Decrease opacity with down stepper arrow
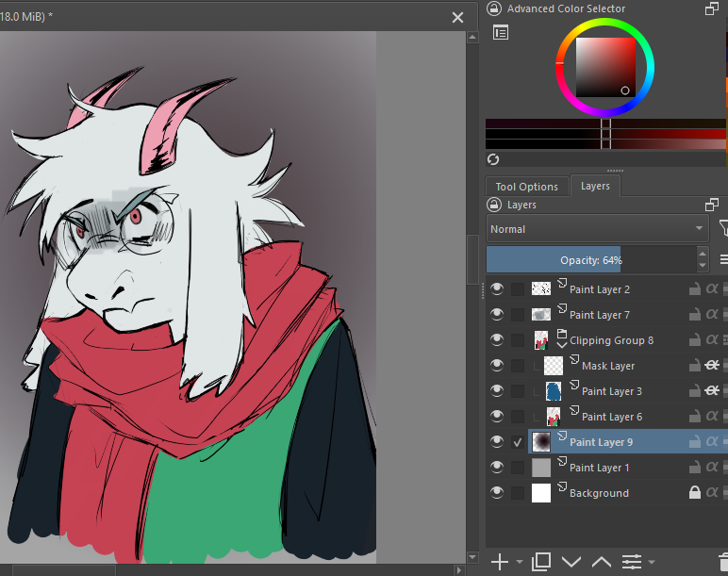This screenshot has height=576, width=728. coord(703,266)
